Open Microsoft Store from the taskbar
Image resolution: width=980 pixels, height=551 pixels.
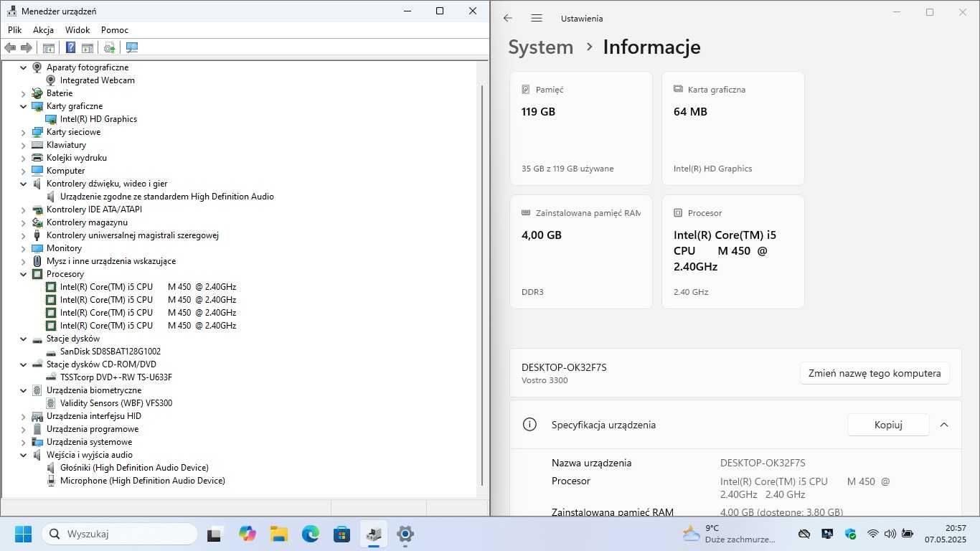coord(342,534)
